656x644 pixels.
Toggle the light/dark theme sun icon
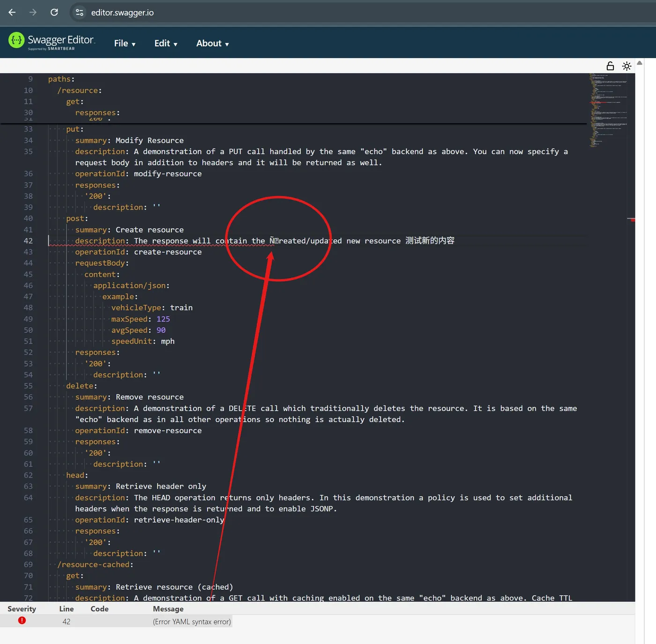click(x=626, y=66)
